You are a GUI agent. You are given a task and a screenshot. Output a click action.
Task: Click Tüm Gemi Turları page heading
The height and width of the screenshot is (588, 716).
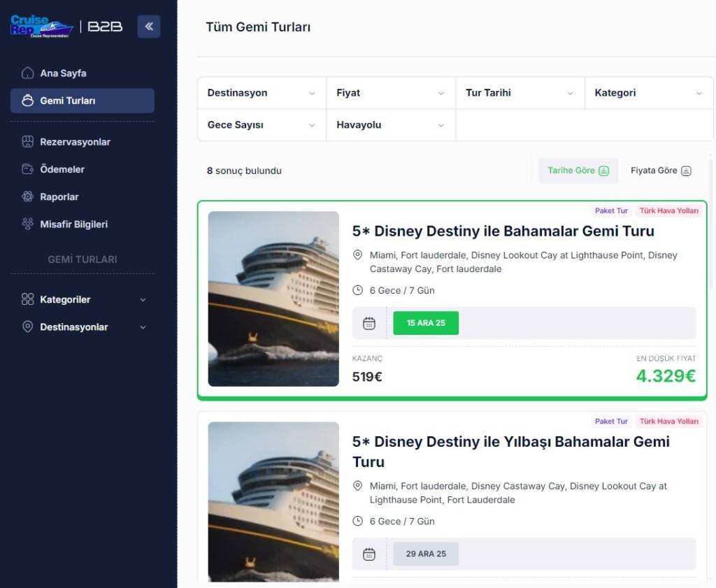click(x=258, y=27)
